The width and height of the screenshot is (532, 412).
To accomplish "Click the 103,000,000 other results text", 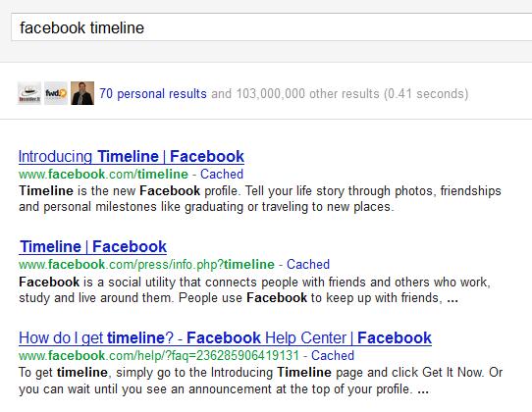I will [x=308, y=93].
